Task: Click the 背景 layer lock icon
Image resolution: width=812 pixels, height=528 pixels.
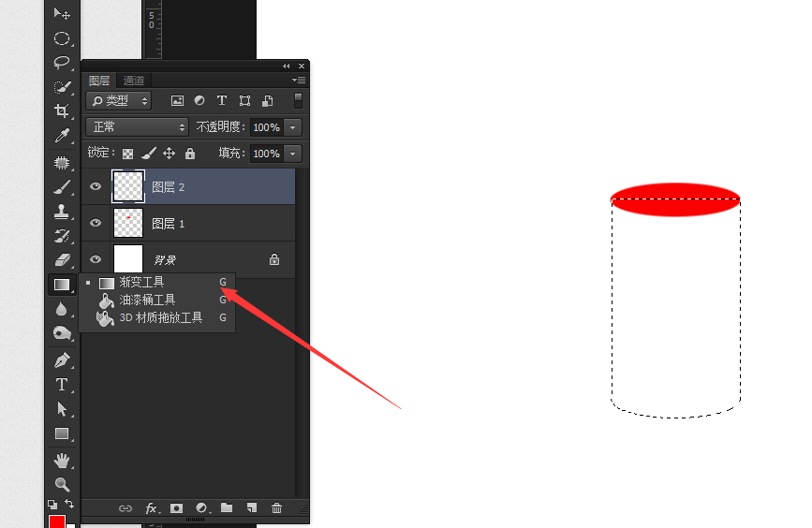Action: coord(274,259)
